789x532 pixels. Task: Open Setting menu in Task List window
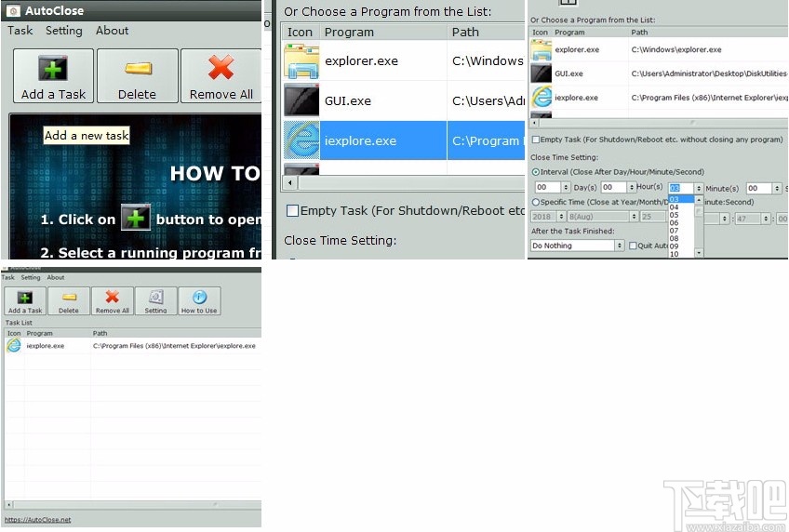coord(31,277)
